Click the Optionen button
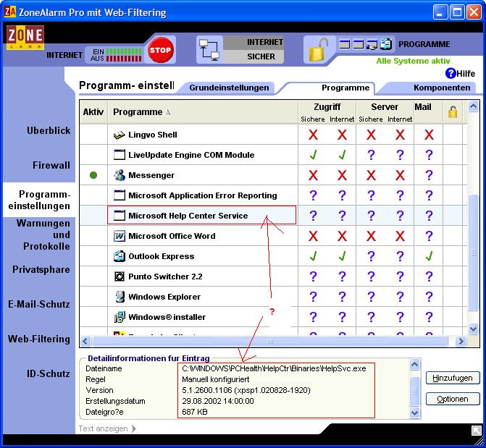Viewport: 486px width, 448px height. pyautogui.click(x=453, y=399)
